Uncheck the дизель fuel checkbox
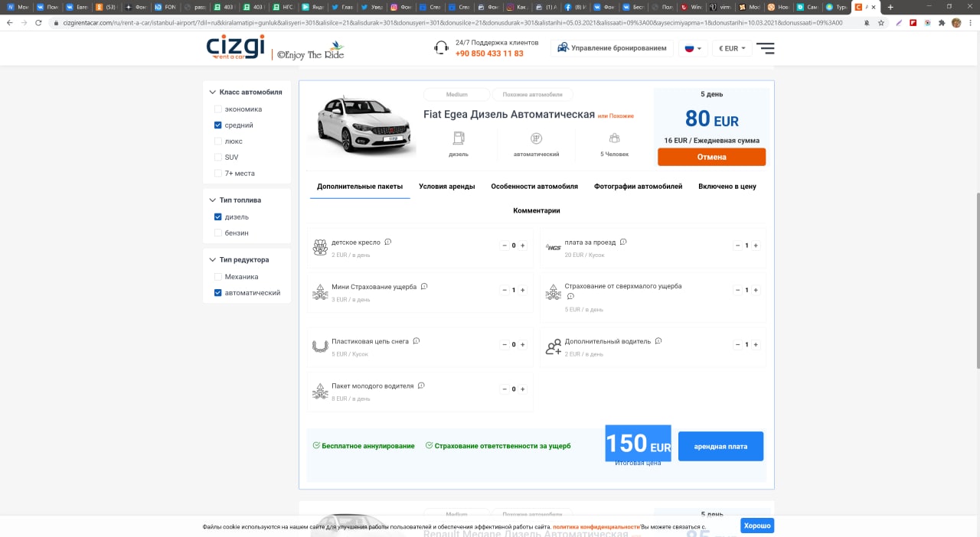This screenshot has width=980, height=537. 218,217
